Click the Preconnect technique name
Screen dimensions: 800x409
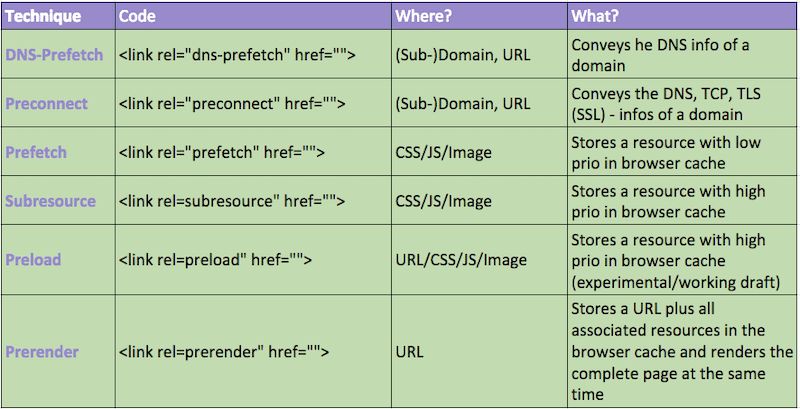click(x=46, y=103)
